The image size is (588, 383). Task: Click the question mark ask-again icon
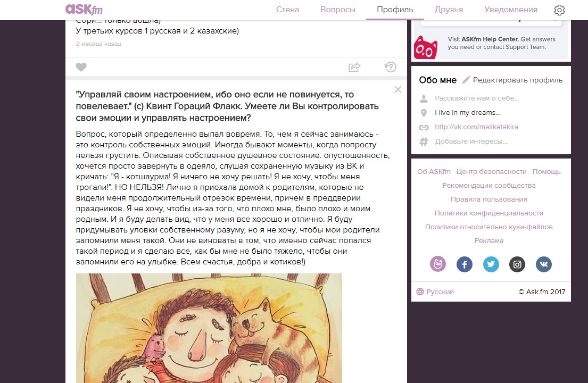[x=391, y=67]
